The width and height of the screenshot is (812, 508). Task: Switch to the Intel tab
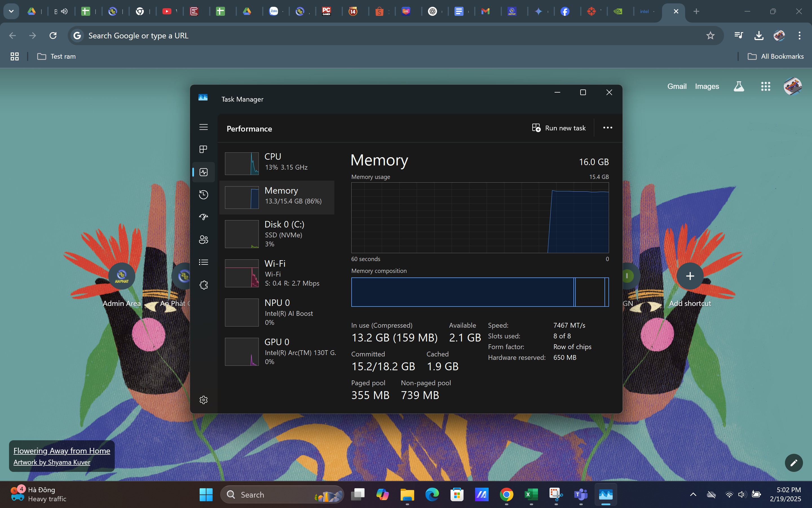pos(644,11)
